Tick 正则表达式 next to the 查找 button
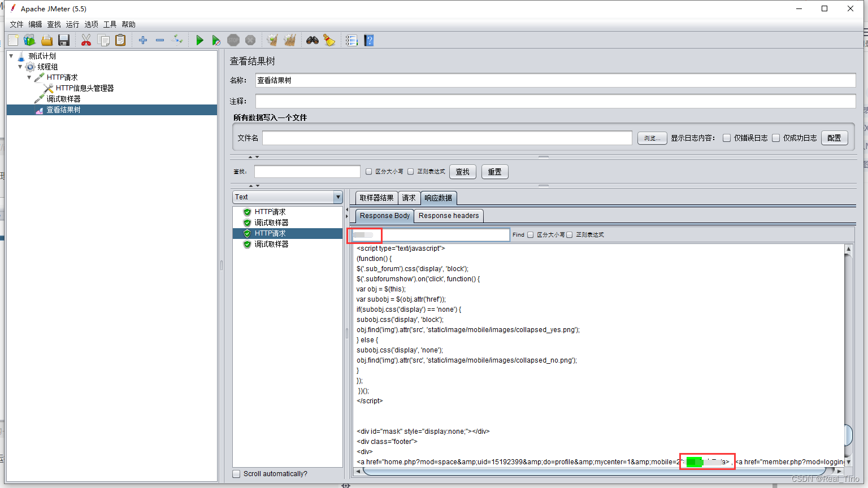The height and width of the screenshot is (488, 868). point(411,172)
